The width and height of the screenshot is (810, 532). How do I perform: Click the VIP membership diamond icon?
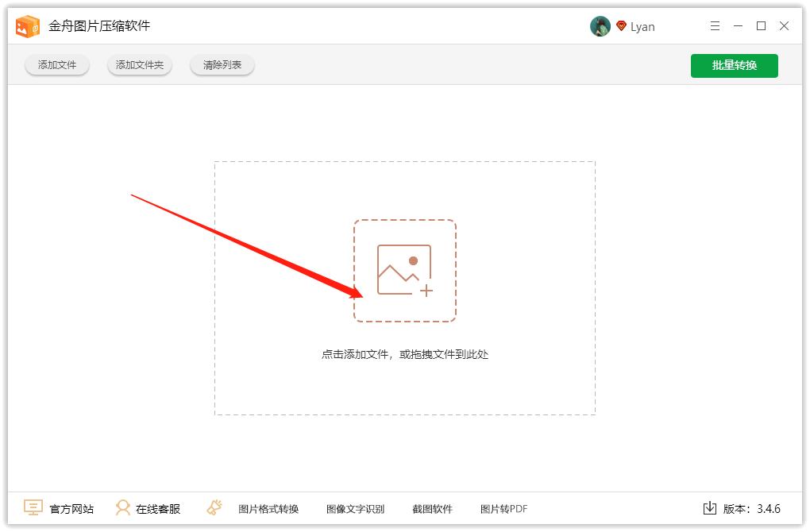point(620,25)
